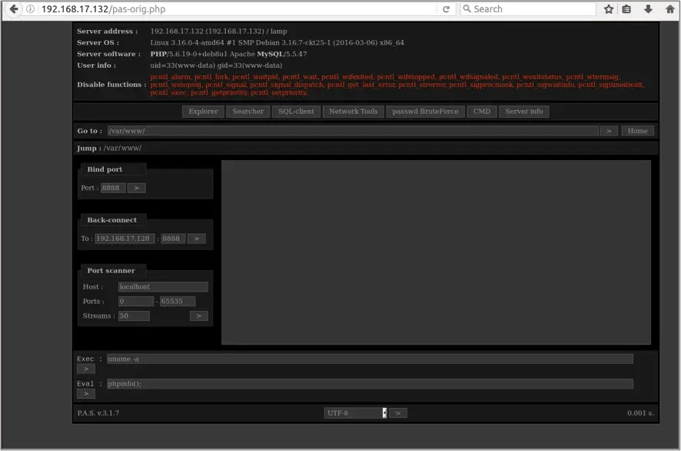This screenshot has width=681, height=451.
Task: Open the Network Tools tab
Action: 353,111
